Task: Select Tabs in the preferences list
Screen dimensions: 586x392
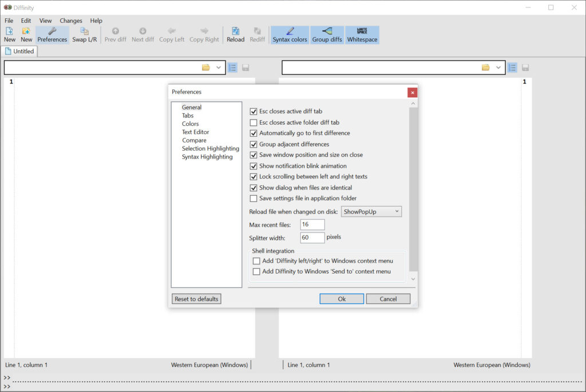Action: pos(188,116)
